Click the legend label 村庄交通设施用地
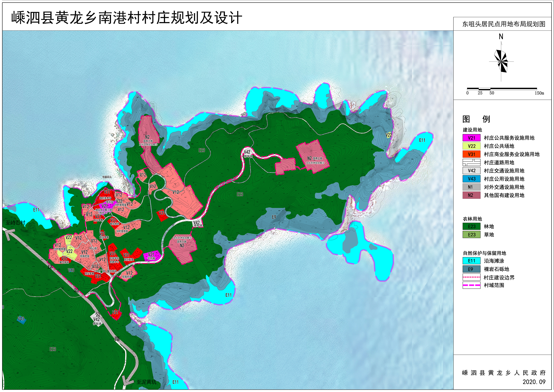 click(x=504, y=171)
